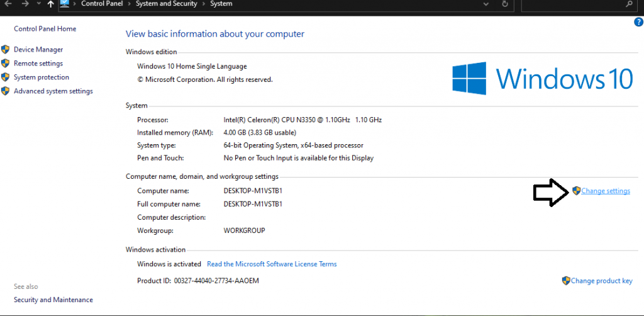Image resolution: width=644 pixels, height=316 pixels.
Task: Select Control Panel in the breadcrumb
Action: click(x=102, y=4)
